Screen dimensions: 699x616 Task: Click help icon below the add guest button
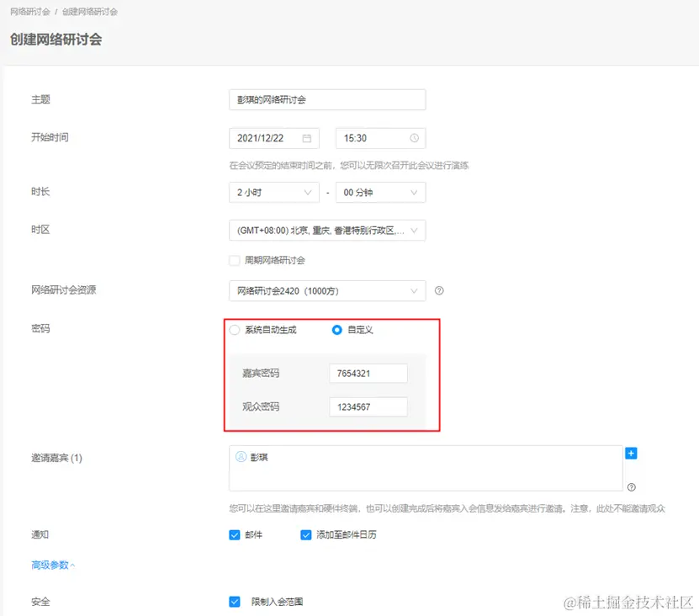point(631,487)
